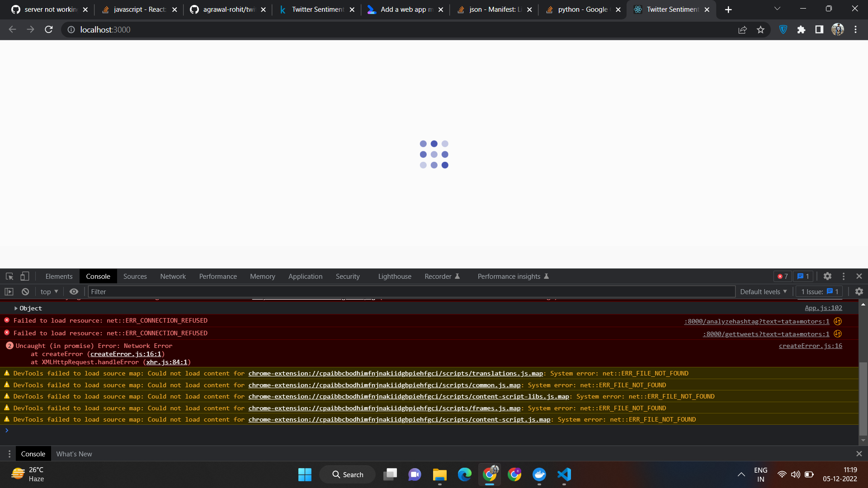Open Brave Shields in the address bar
The width and height of the screenshot is (868, 488).
coord(783,29)
